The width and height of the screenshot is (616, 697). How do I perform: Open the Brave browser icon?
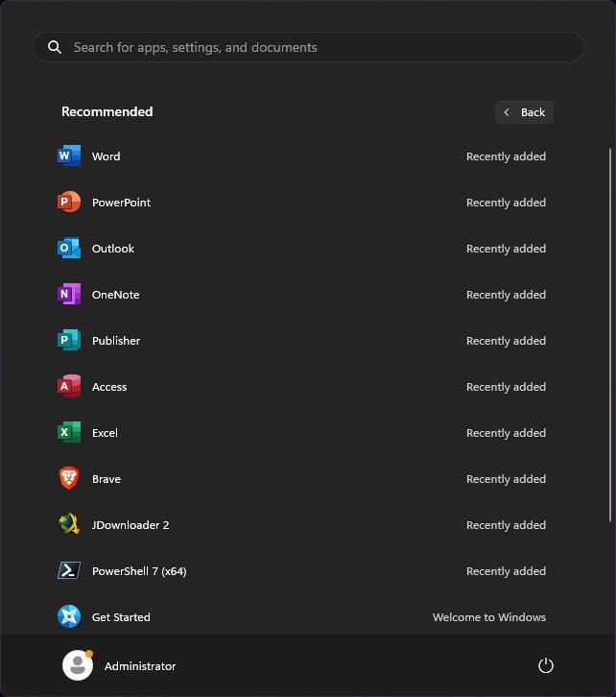69,479
